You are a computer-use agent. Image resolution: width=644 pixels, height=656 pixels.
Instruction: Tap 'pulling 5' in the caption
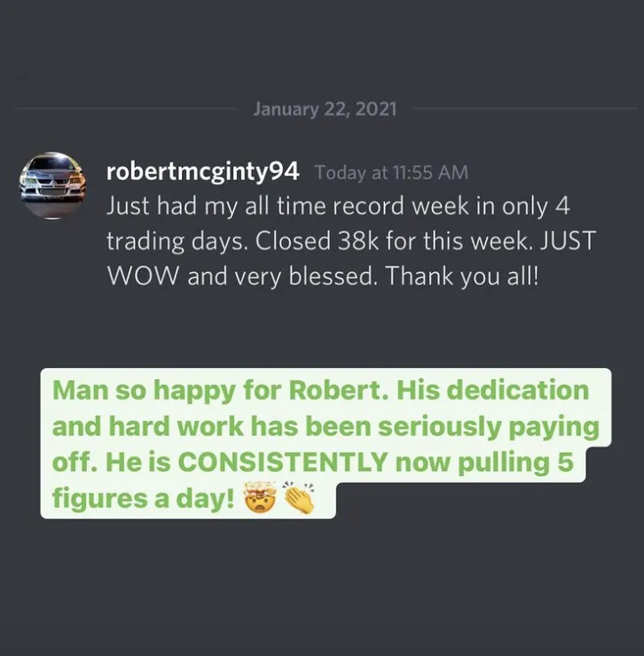[515, 464]
